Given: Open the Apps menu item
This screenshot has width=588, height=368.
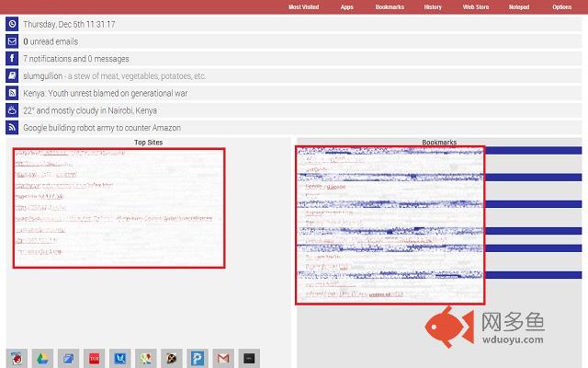Looking at the screenshot, I should [x=346, y=6].
